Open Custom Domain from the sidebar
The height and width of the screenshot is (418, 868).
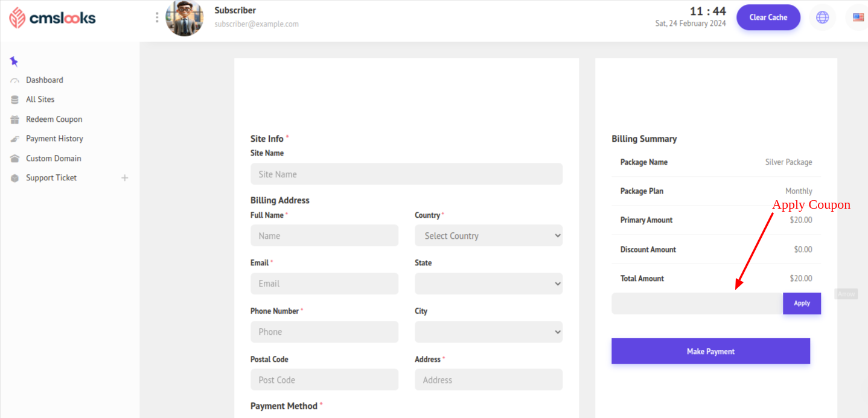coord(53,159)
